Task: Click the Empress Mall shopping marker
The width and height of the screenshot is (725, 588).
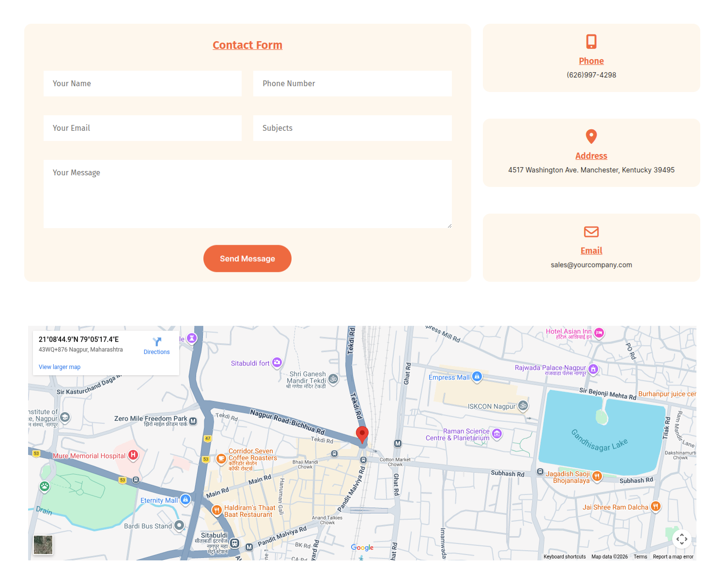Action: (477, 376)
